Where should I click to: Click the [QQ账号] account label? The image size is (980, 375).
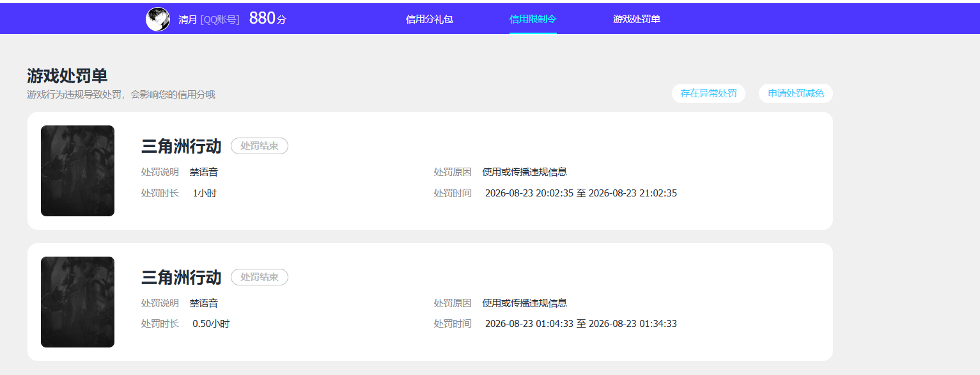(220, 20)
